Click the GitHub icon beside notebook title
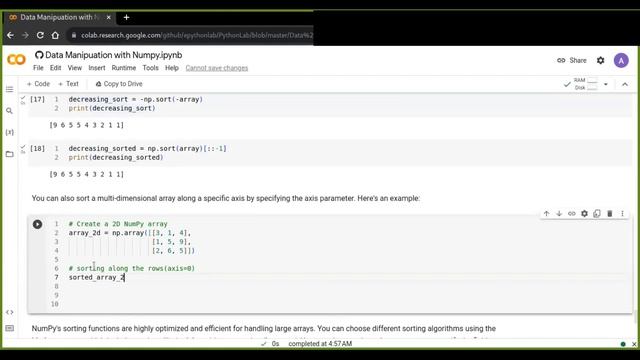The image size is (640, 360). pos(39,55)
